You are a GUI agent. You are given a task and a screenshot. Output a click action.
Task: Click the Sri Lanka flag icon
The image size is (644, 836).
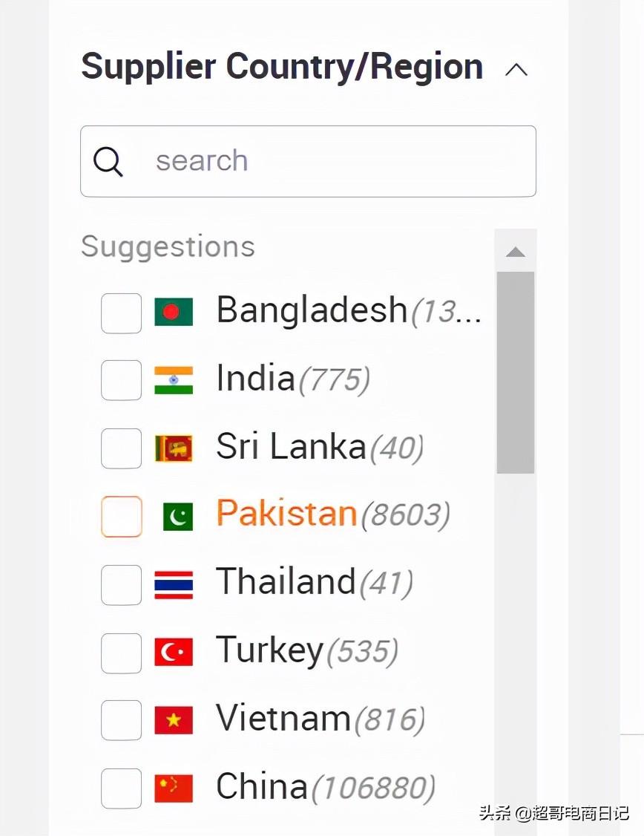(174, 448)
